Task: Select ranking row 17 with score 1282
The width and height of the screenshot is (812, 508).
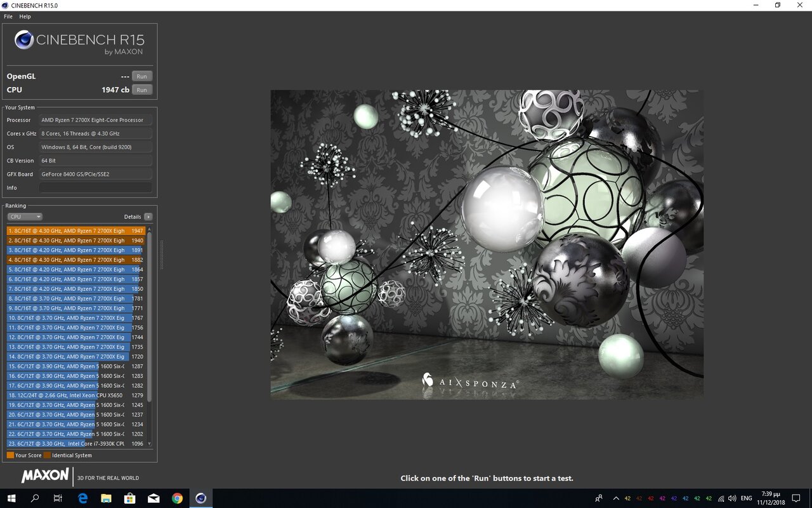Action: point(76,385)
